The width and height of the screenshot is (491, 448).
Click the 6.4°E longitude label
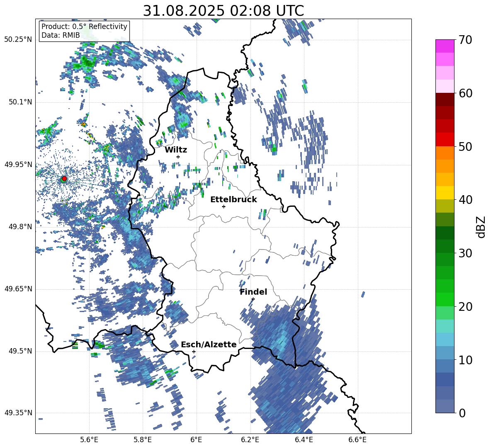tap(304, 440)
